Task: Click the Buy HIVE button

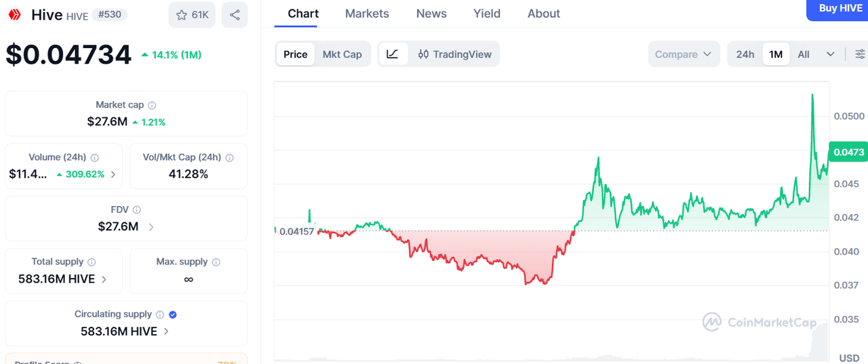Action: (x=837, y=9)
